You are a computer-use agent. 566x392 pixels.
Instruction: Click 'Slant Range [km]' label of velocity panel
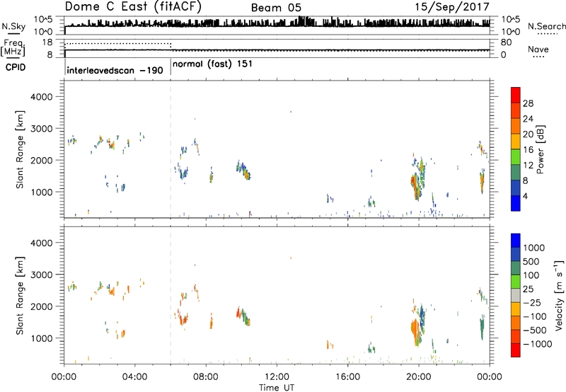pyautogui.click(x=20, y=296)
